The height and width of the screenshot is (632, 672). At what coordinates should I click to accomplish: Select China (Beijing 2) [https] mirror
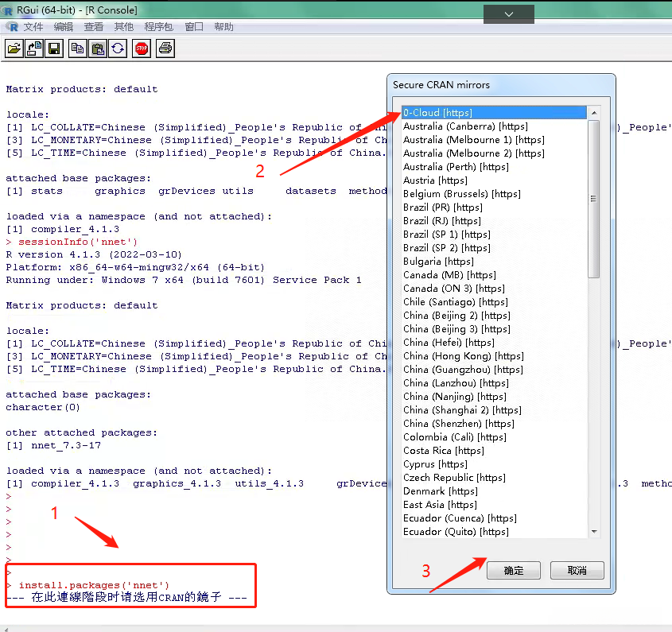(x=494, y=316)
